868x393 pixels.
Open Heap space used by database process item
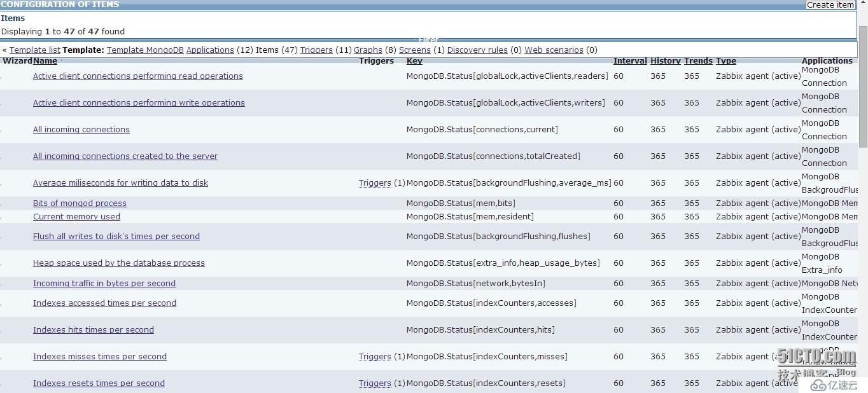(x=119, y=263)
